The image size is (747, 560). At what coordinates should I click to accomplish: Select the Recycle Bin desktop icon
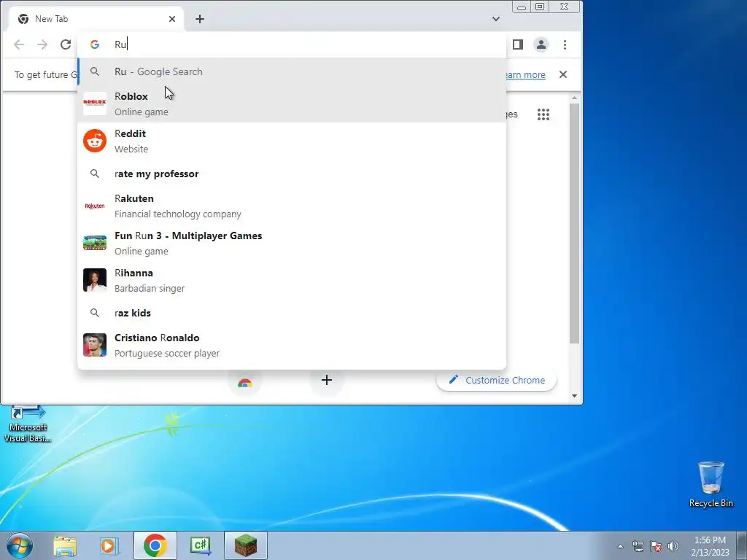point(711,484)
